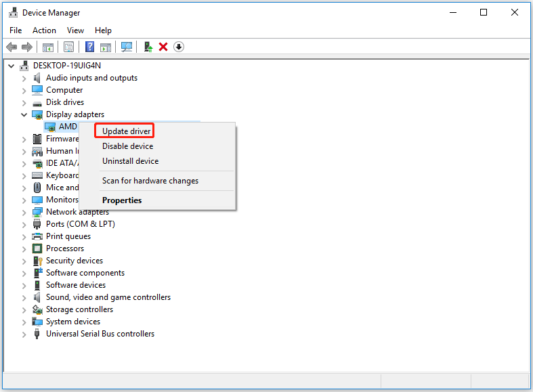533x392 pixels.
Task: Open Properties from the context menu
Action: pyautogui.click(x=122, y=200)
